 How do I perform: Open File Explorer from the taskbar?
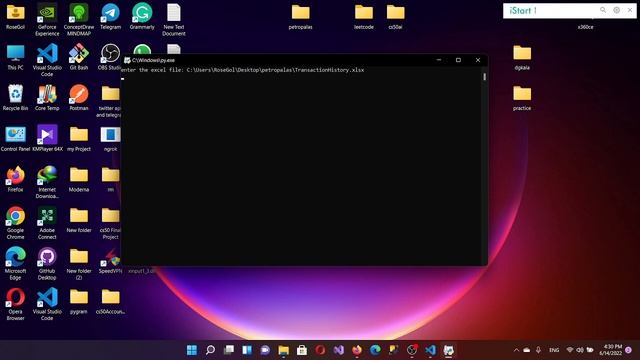pyautogui.click(x=284, y=350)
